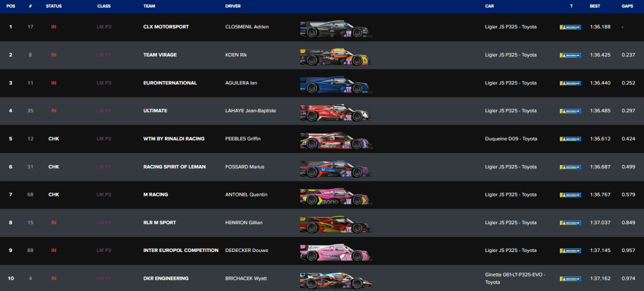Click best lap time 1:36.612
This screenshot has width=644, height=291.
click(x=600, y=139)
